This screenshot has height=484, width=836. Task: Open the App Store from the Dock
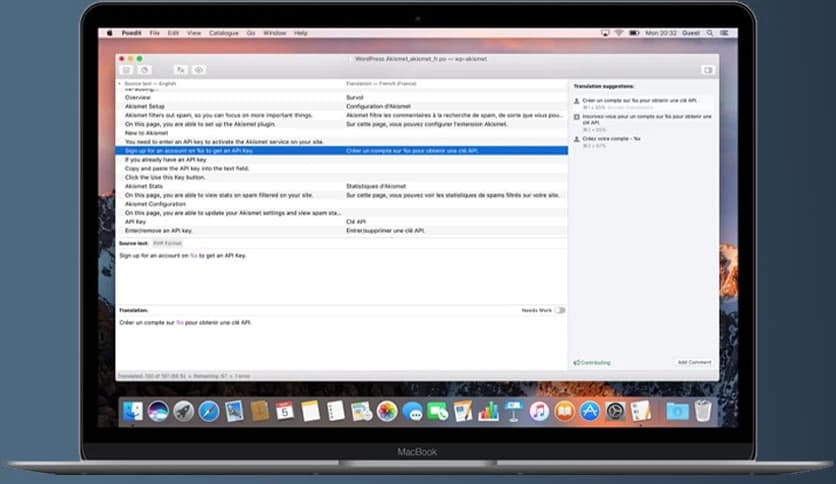[x=590, y=411]
